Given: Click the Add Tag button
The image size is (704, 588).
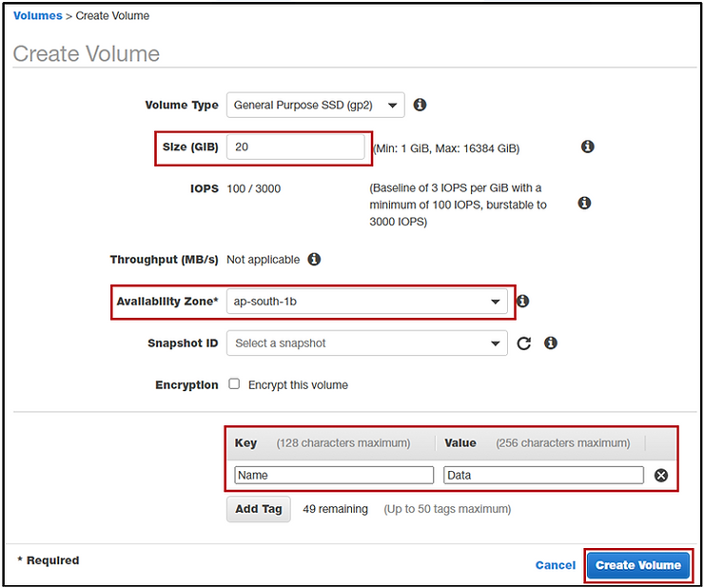Looking at the screenshot, I should 258,509.
